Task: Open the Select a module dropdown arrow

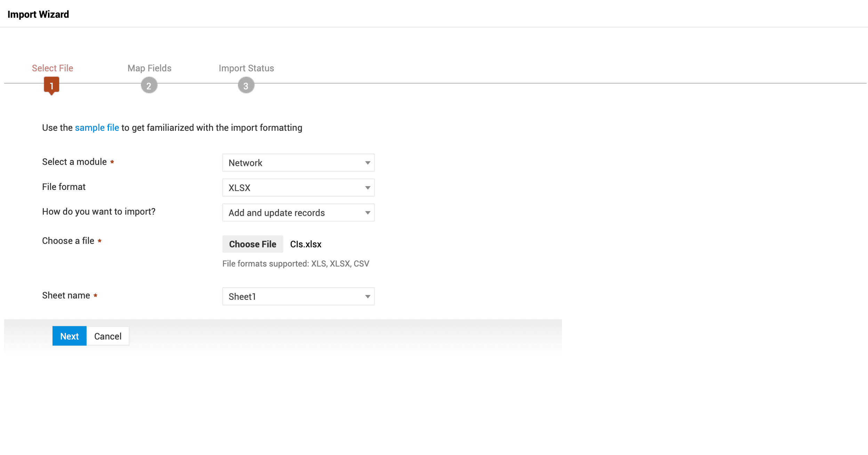Action: tap(368, 163)
